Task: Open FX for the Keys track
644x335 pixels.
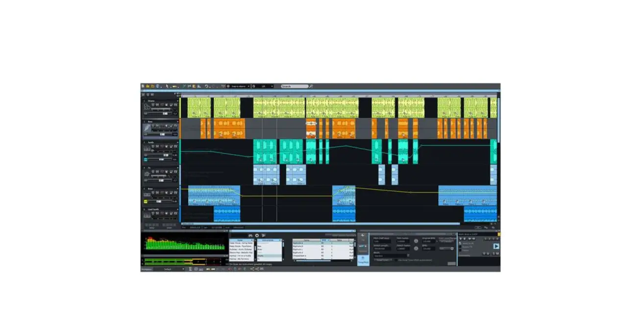Action: 175,192
